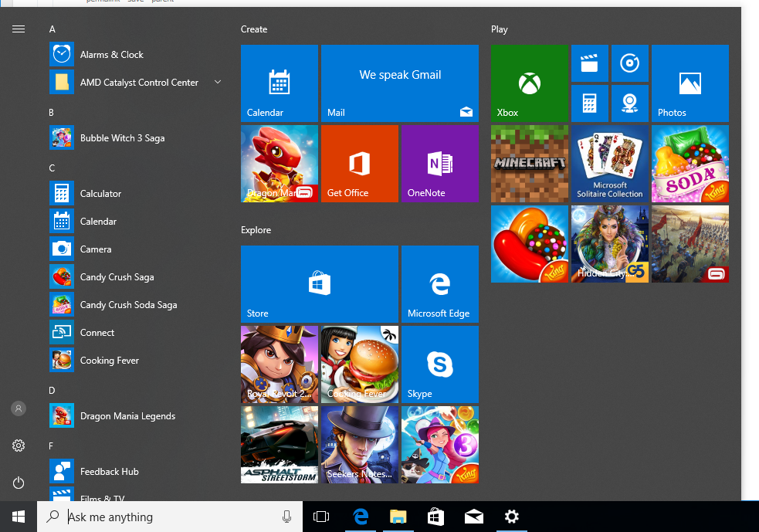Open Cooking Fever in the app list
This screenshot has height=532, width=759.
coord(136,361)
